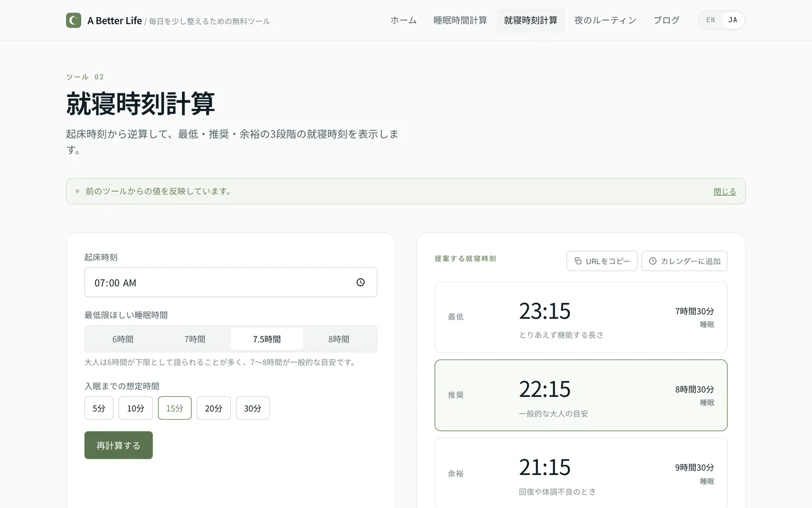Open 夜のルーティン from the navigation
812x508 pixels.
(x=605, y=20)
